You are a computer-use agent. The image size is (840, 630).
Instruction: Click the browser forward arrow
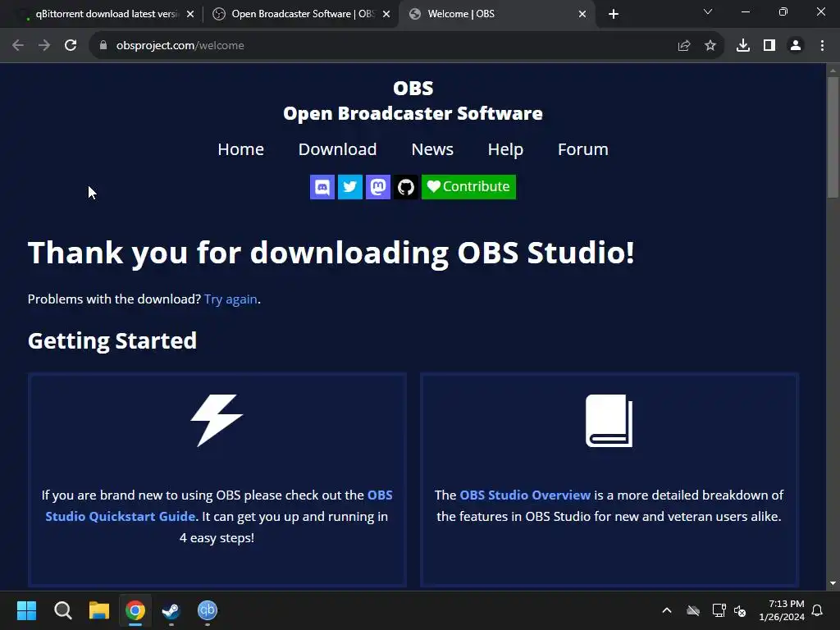click(x=44, y=46)
